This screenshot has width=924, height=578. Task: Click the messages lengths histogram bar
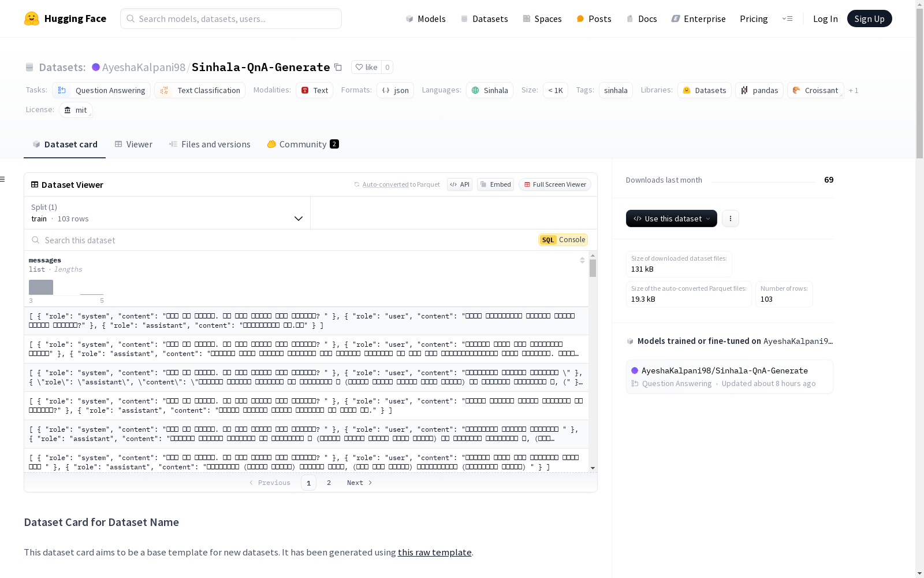(x=41, y=287)
